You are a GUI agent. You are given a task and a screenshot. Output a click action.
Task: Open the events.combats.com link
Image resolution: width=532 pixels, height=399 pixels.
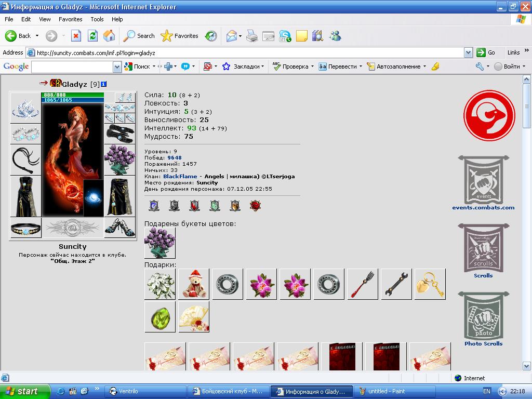point(484,208)
